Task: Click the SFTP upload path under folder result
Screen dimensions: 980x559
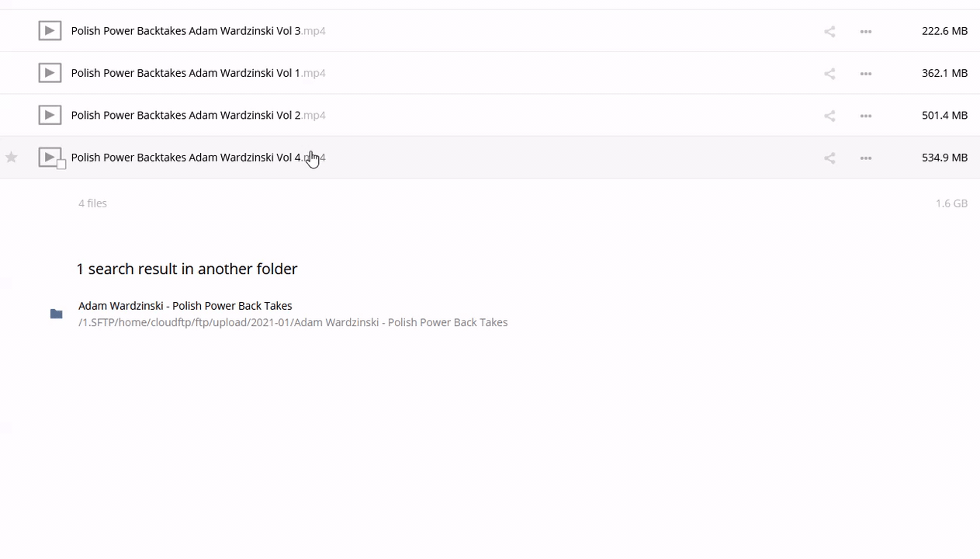Action: click(293, 322)
